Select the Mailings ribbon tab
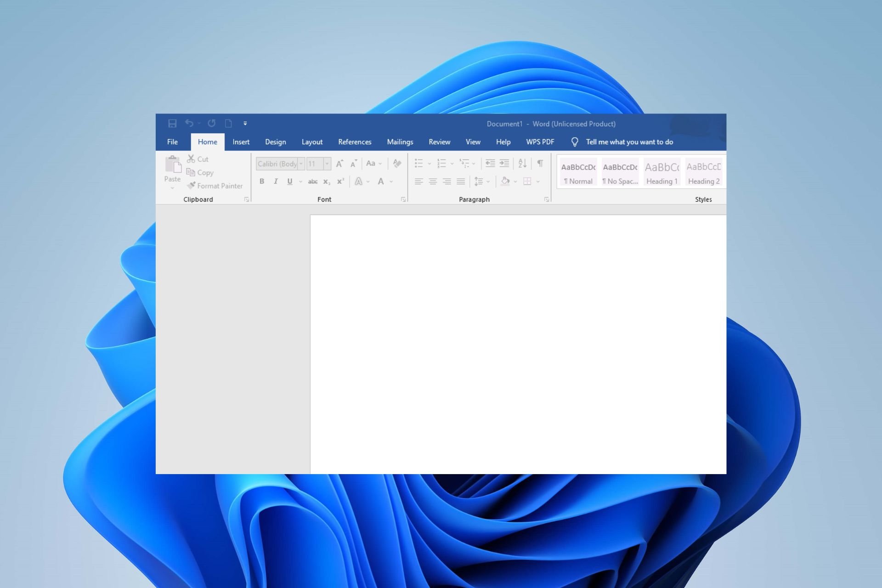The width and height of the screenshot is (882, 588). coord(400,142)
